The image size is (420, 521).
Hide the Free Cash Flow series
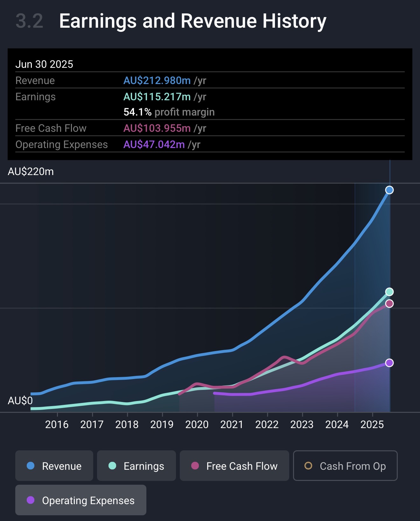pos(234,466)
